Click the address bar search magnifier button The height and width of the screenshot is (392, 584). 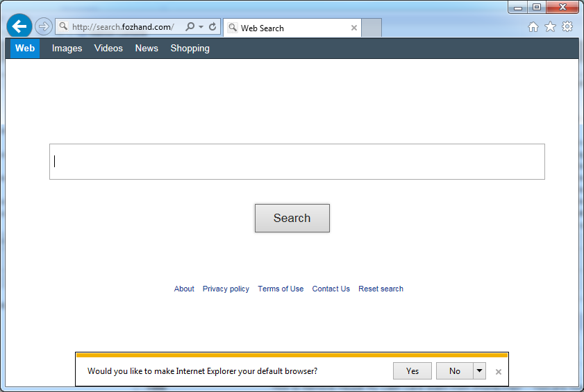point(190,27)
